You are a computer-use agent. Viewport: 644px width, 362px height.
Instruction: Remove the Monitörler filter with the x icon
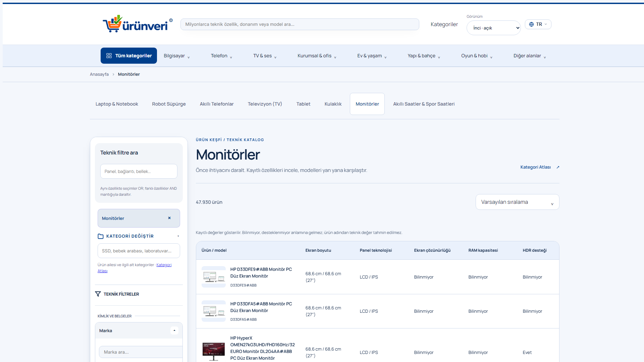(x=169, y=218)
